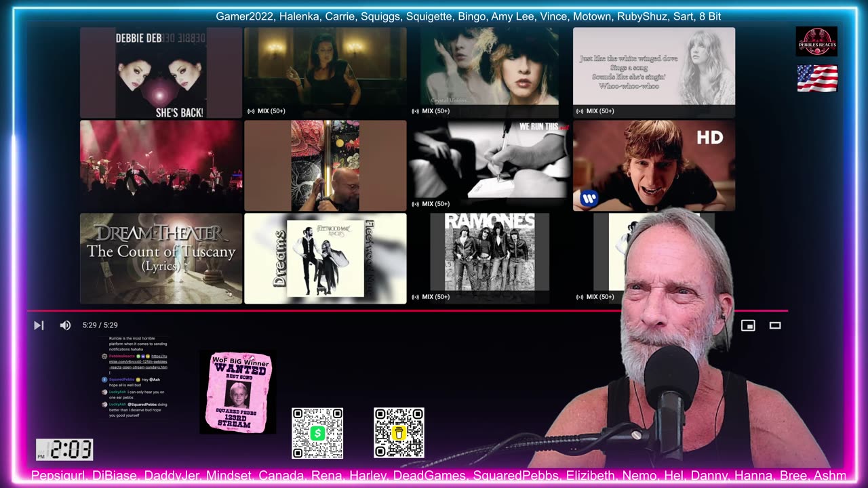Open the Crystal Visions mix thumbnail
The height and width of the screenshot is (488, 868).
point(490,73)
